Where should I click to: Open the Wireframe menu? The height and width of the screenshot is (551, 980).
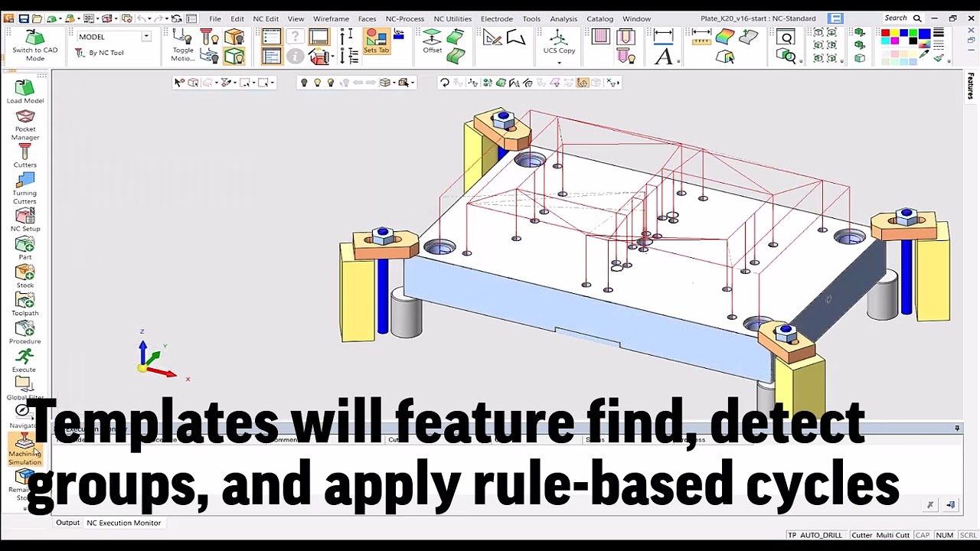click(x=331, y=19)
